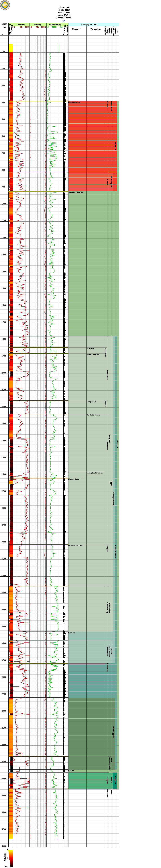Click the blue crosshair symbol under elevation
161x868 pixels.
pyautogui.click(x=64, y=21)
